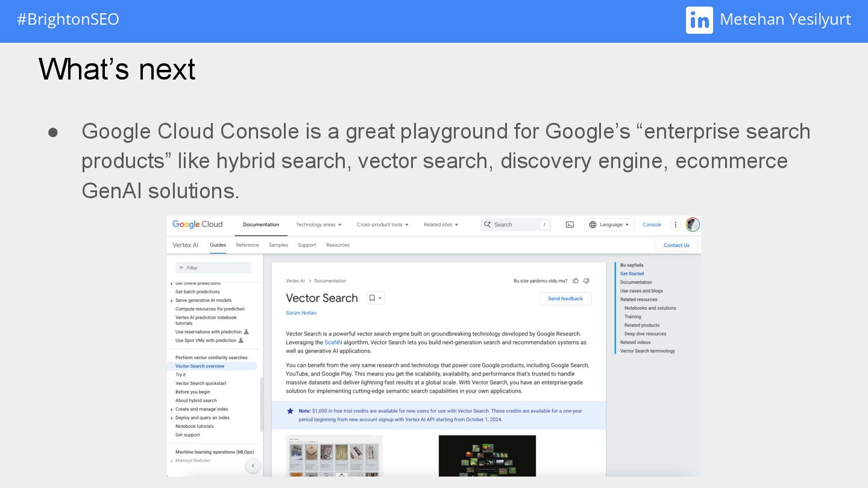
Task: Jump to Related videos section
Action: [635, 342]
